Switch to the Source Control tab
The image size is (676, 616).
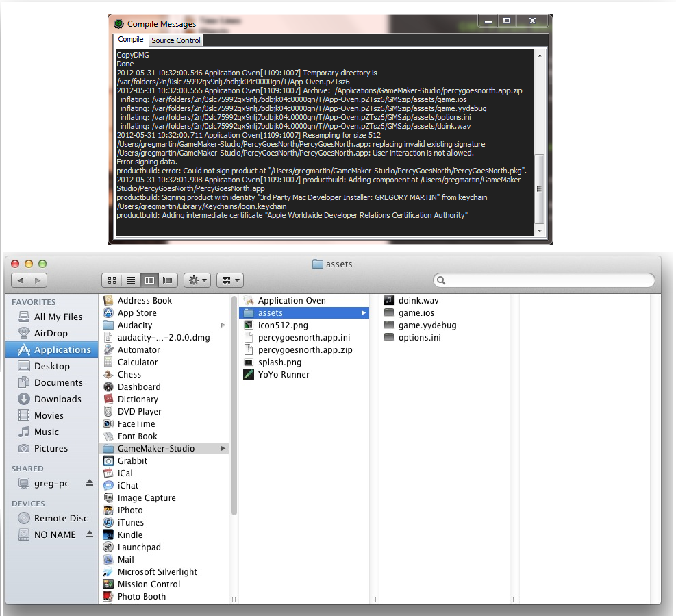[176, 40]
